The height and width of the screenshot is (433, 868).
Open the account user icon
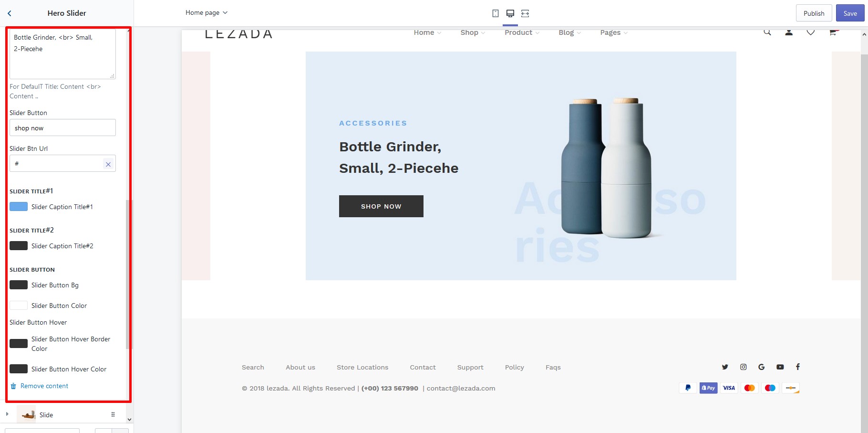789,32
